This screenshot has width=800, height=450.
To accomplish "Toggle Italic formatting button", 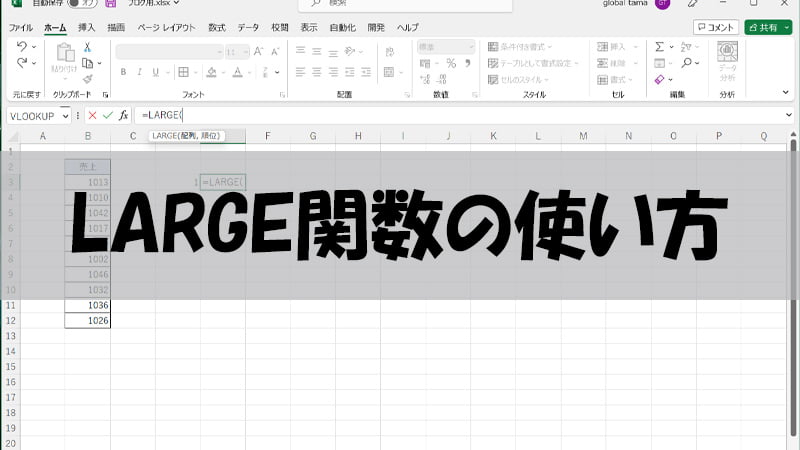I will point(139,71).
